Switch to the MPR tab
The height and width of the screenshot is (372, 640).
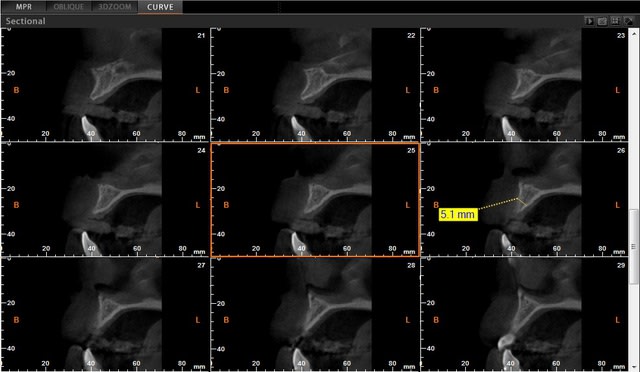tap(23, 7)
